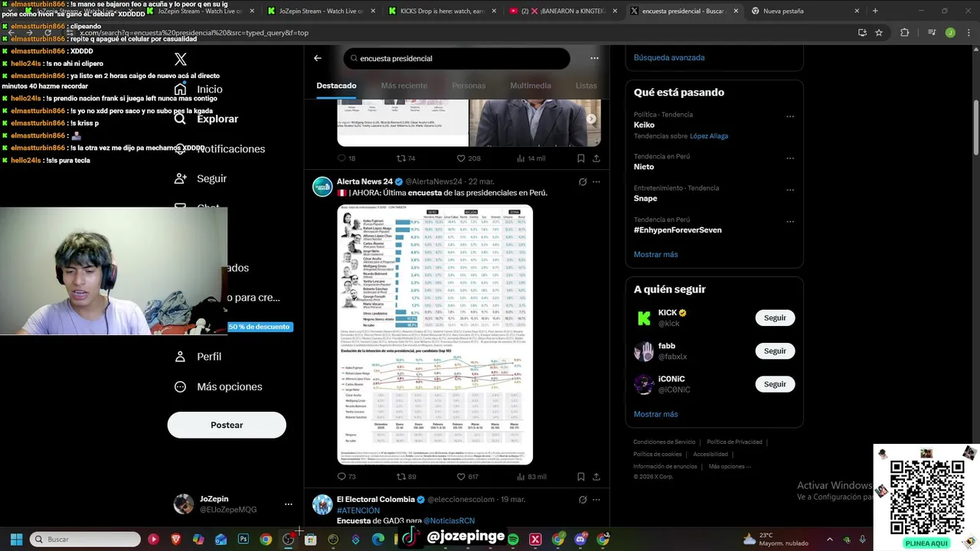The height and width of the screenshot is (551, 980).
Task: Bookmark the Alerta News 24 tweet
Action: (581, 477)
